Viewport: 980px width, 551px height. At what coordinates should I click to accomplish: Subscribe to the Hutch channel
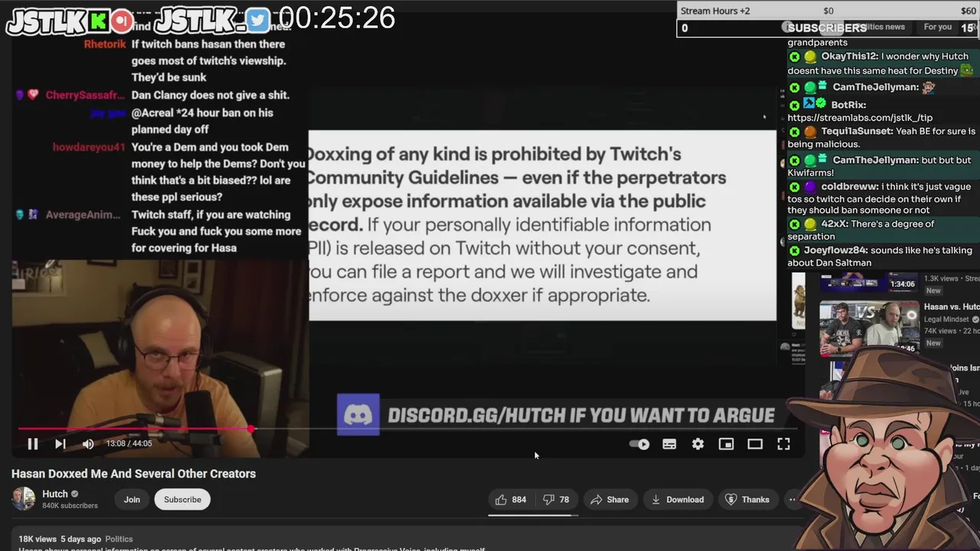(182, 500)
